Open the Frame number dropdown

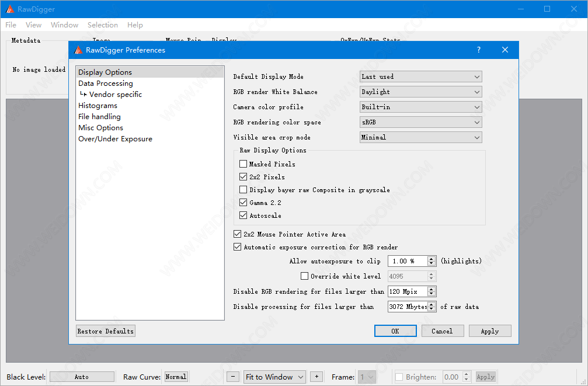pyautogui.click(x=366, y=377)
